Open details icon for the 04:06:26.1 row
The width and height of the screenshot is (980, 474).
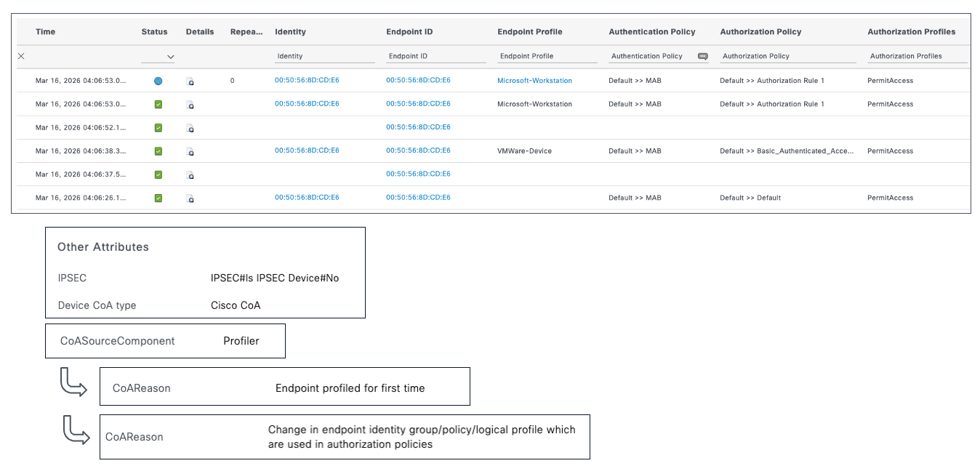coord(190,198)
